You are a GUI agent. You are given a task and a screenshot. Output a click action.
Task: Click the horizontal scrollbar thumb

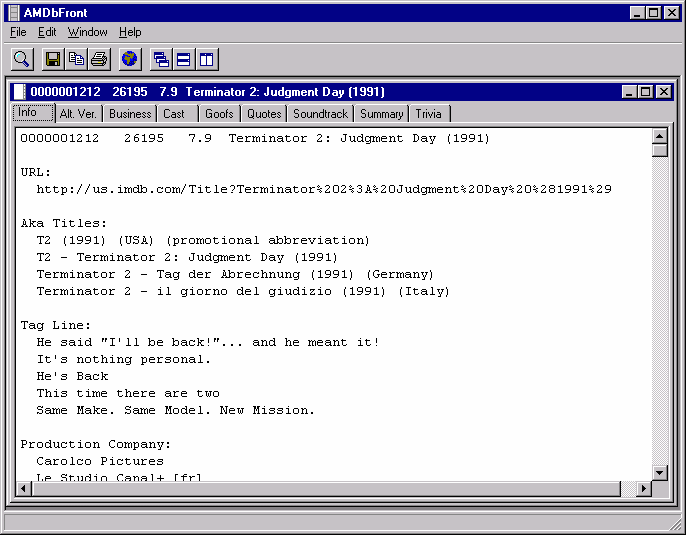pyautogui.click(x=326, y=488)
